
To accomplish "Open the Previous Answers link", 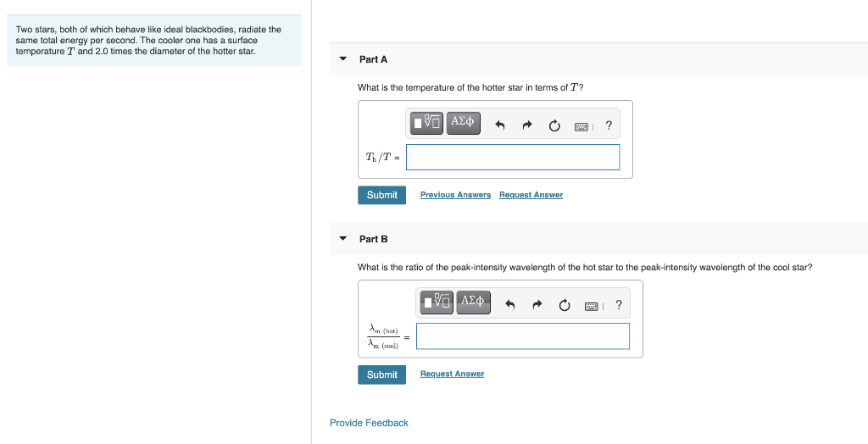I will coord(455,195).
